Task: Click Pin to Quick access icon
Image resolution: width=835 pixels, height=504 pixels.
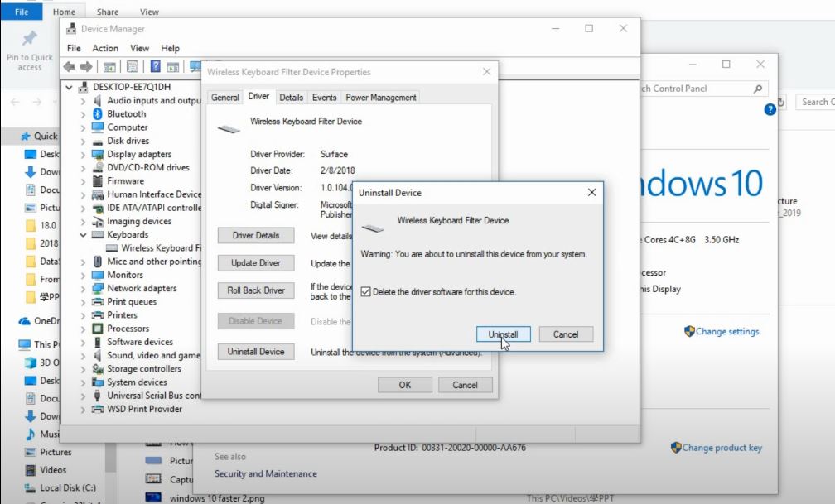Action: [x=29, y=38]
